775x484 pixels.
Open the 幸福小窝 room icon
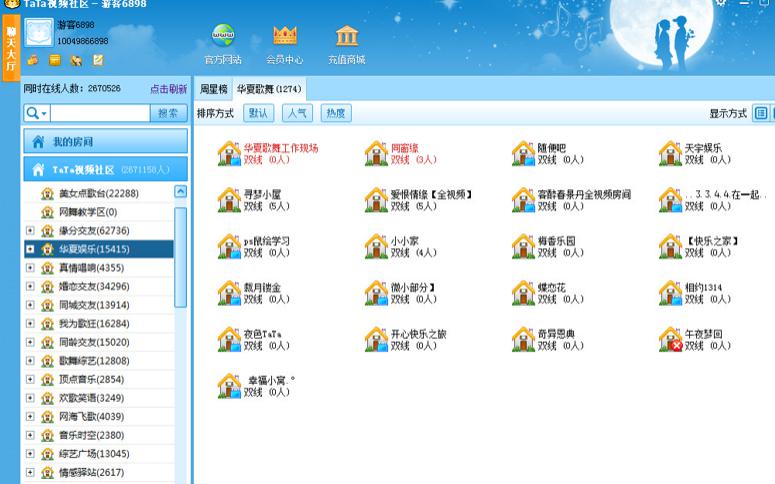tap(229, 386)
